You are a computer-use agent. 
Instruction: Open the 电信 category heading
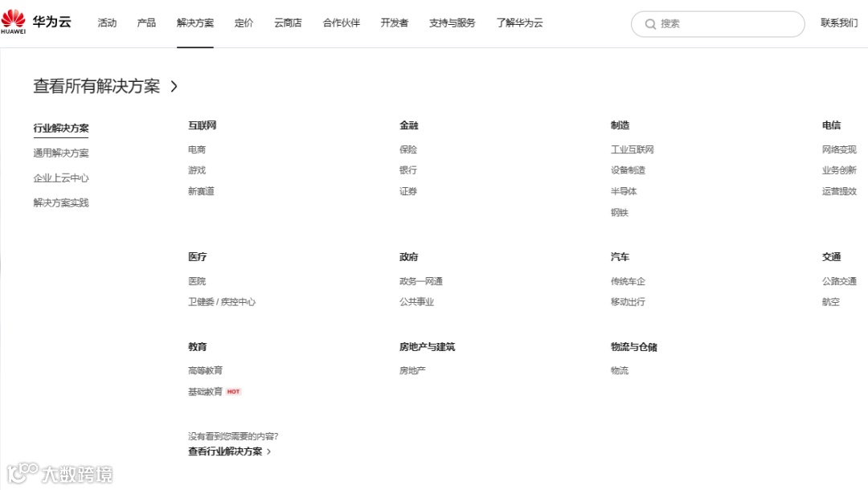[x=832, y=125]
